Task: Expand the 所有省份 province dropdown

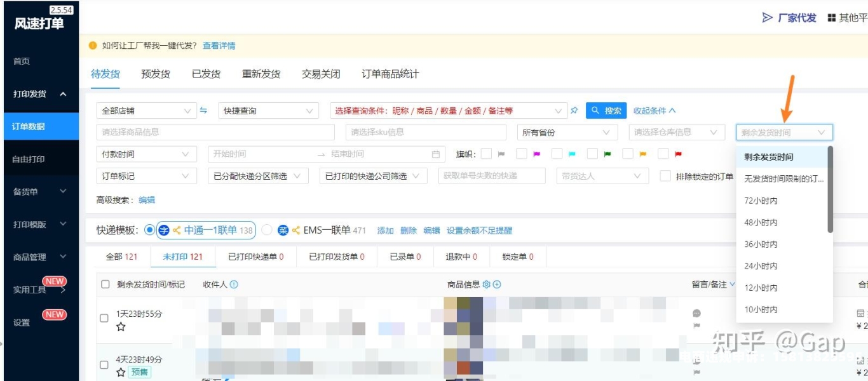Action: (567, 132)
